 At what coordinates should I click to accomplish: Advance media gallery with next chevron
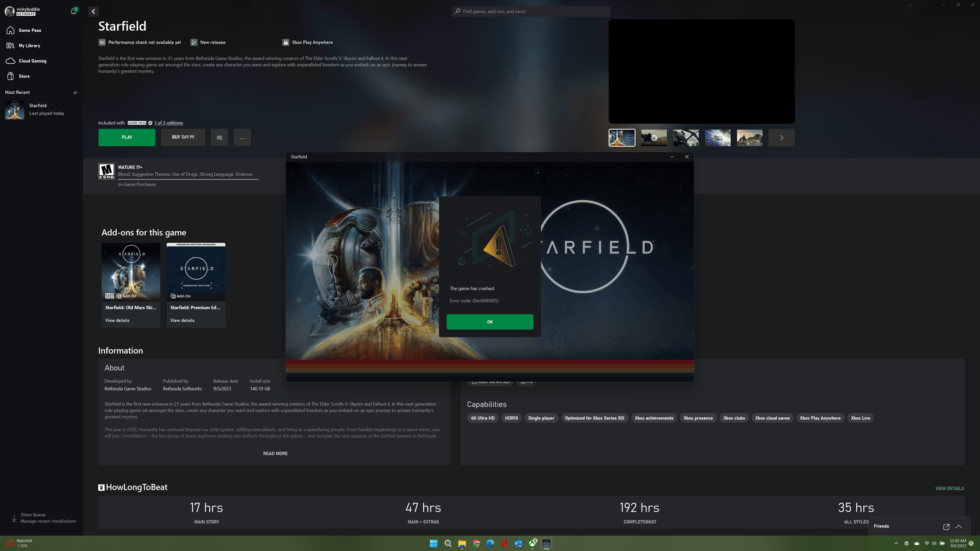pyautogui.click(x=781, y=138)
